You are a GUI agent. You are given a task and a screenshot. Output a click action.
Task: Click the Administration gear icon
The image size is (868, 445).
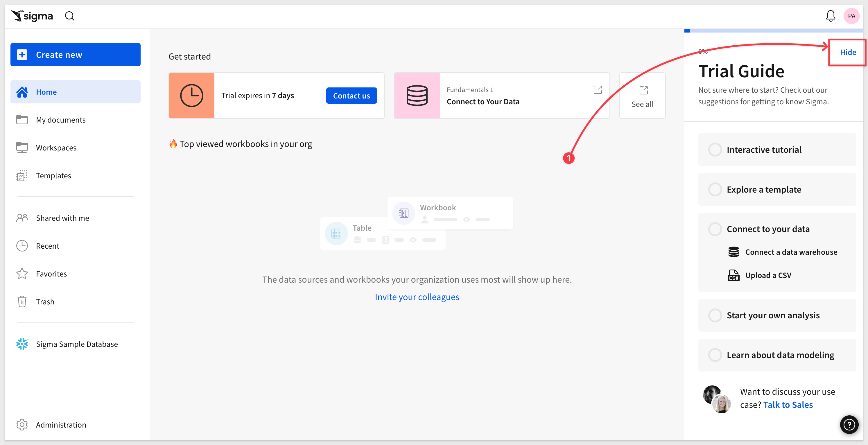22,425
